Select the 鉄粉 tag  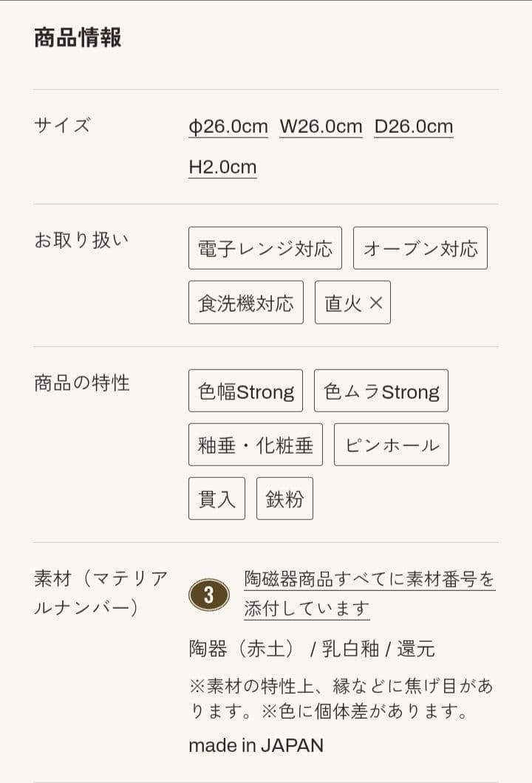tap(284, 499)
